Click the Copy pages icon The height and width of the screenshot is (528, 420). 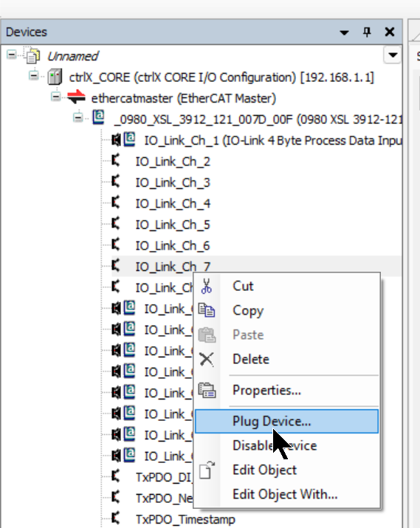tap(206, 310)
